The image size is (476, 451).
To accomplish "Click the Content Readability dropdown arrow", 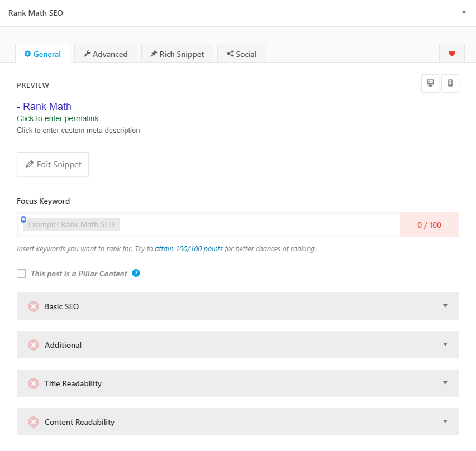I will [x=445, y=421].
